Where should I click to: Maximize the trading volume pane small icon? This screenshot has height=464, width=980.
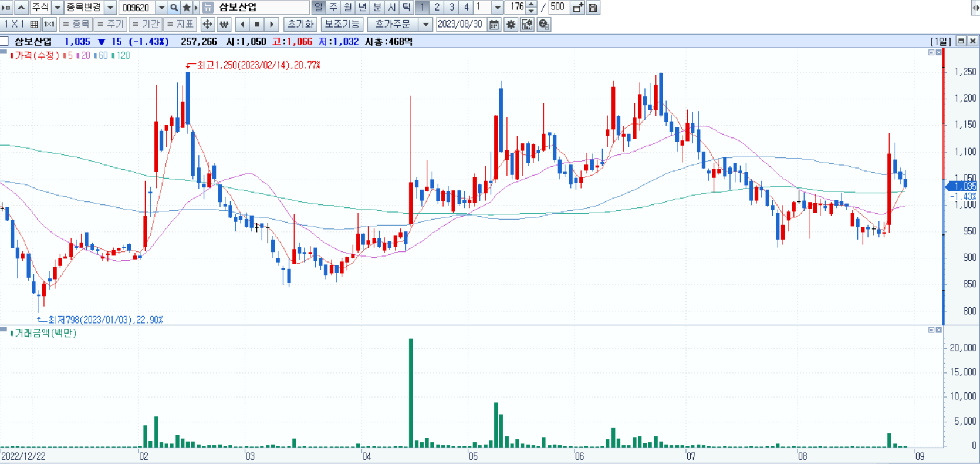click(x=931, y=330)
